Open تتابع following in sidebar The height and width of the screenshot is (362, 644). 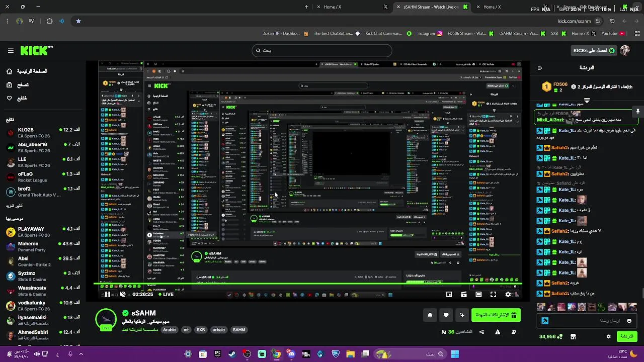pos(17,98)
